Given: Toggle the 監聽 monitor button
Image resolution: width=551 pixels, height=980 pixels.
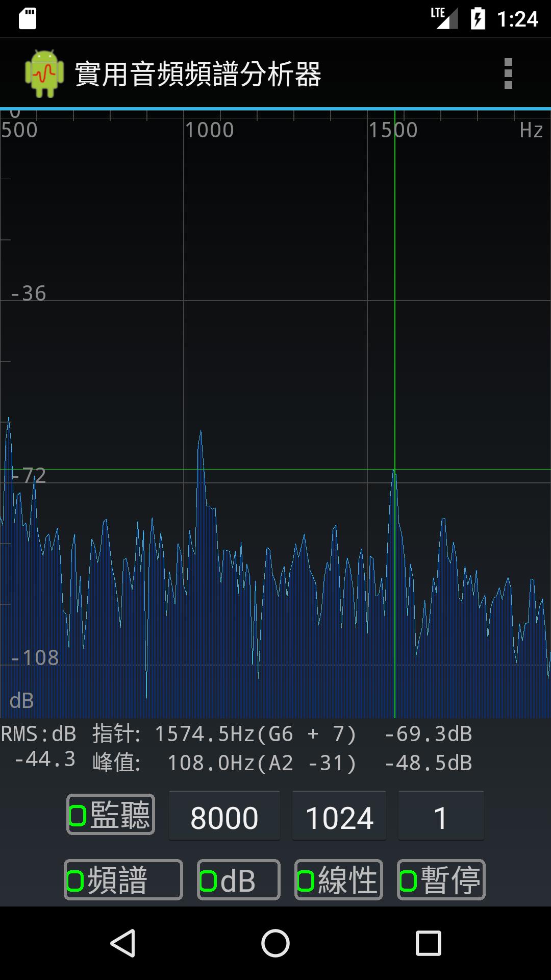Looking at the screenshot, I should (x=111, y=815).
